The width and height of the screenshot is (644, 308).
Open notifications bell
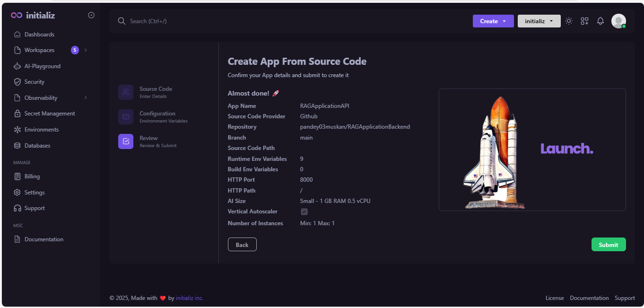600,21
